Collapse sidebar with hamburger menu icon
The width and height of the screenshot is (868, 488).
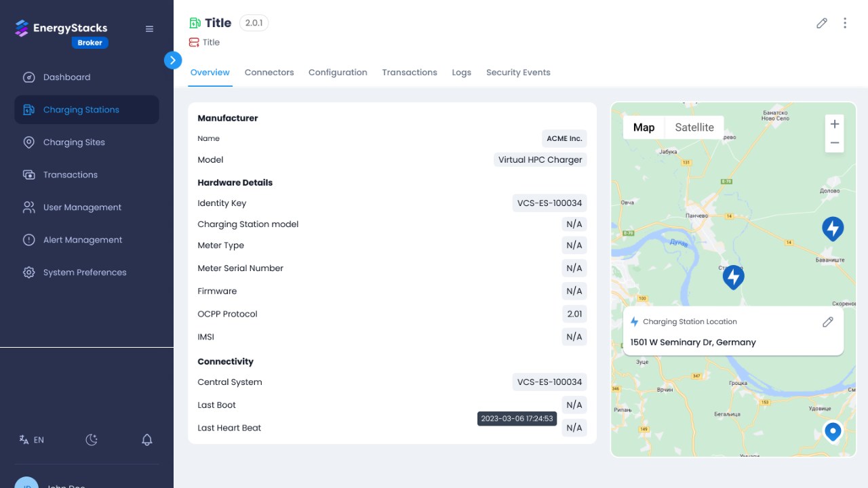tap(149, 28)
